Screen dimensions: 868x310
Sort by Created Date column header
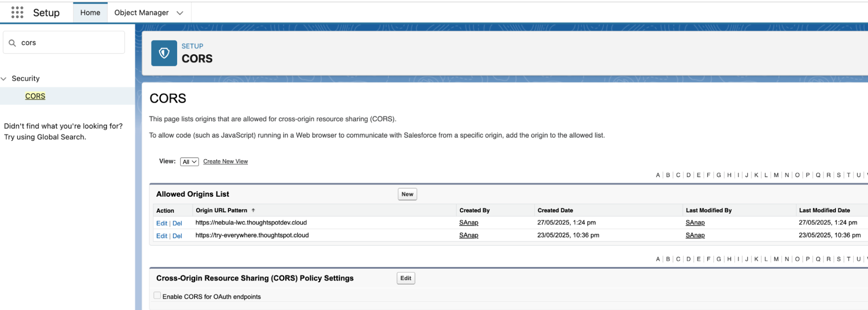coord(555,210)
